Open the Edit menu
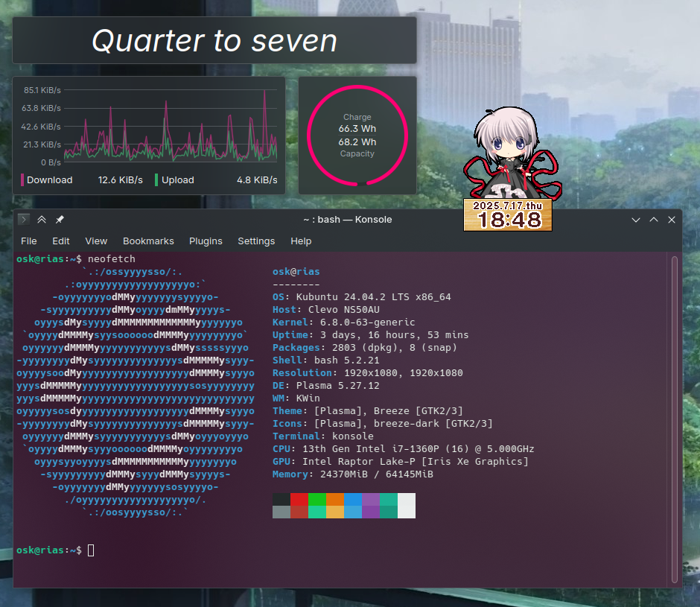Image resolution: width=700 pixels, height=607 pixels. 61,241
